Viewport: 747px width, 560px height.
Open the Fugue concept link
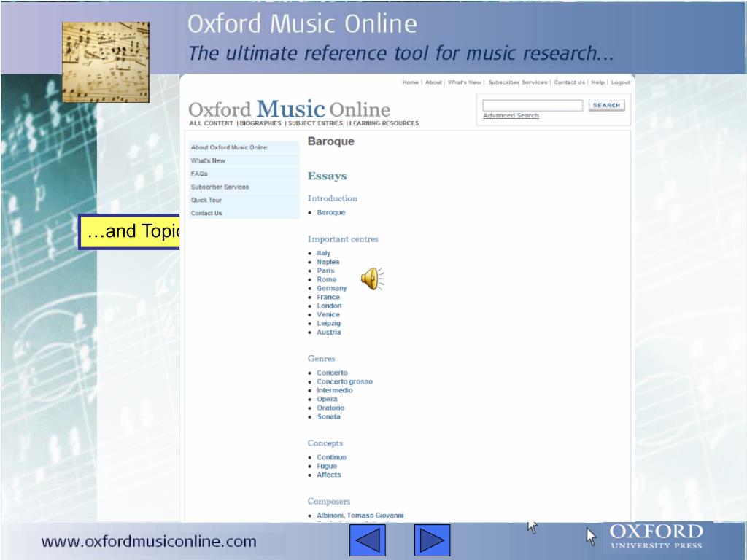click(327, 466)
